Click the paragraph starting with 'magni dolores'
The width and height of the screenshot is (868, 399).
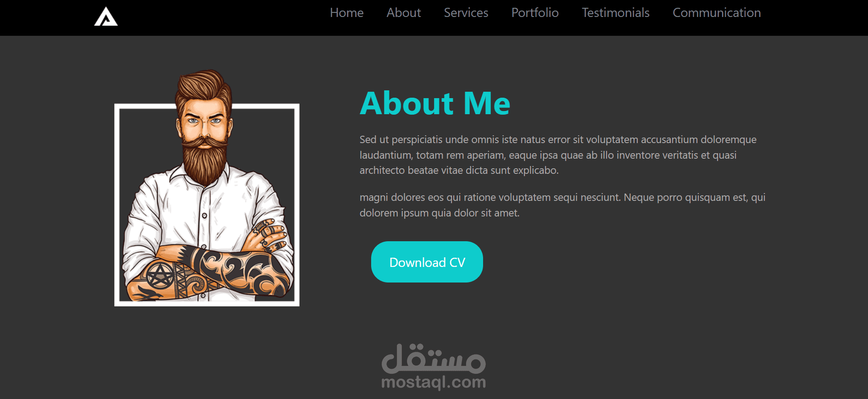(x=562, y=205)
